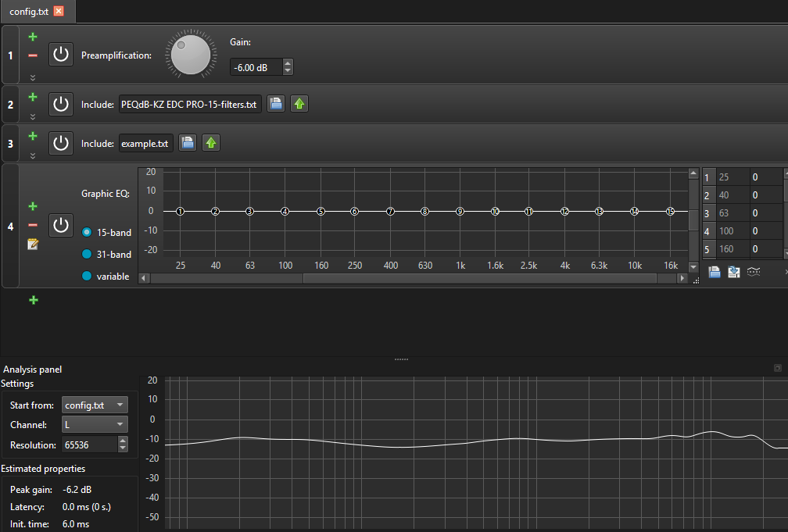Open the Start from config.txt dropdown
Image resolution: width=788 pixels, height=532 pixels.
(x=95, y=405)
